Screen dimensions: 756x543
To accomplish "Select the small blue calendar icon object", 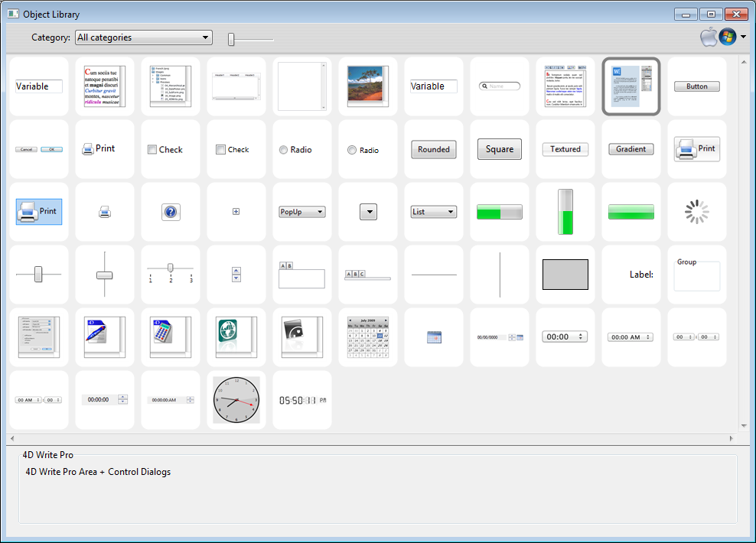I will tap(434, 337).
